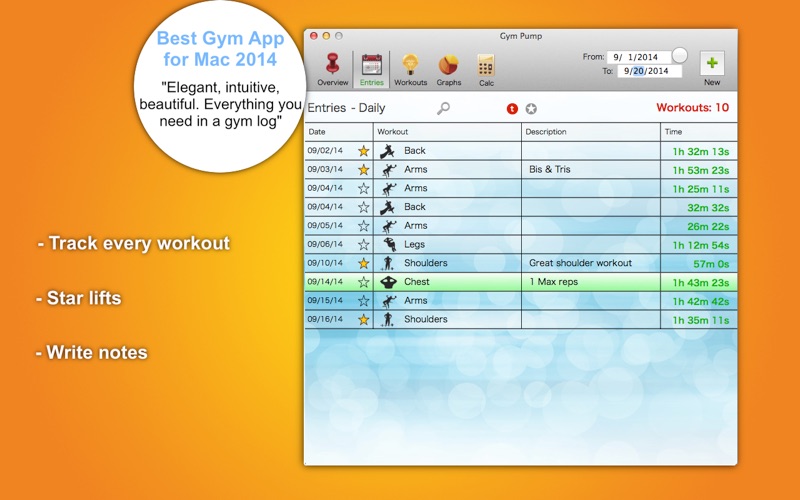Toggle star on 09/04/14 Arms entry
The width and height of the screenshot is (800, 500).
point(363,188)
